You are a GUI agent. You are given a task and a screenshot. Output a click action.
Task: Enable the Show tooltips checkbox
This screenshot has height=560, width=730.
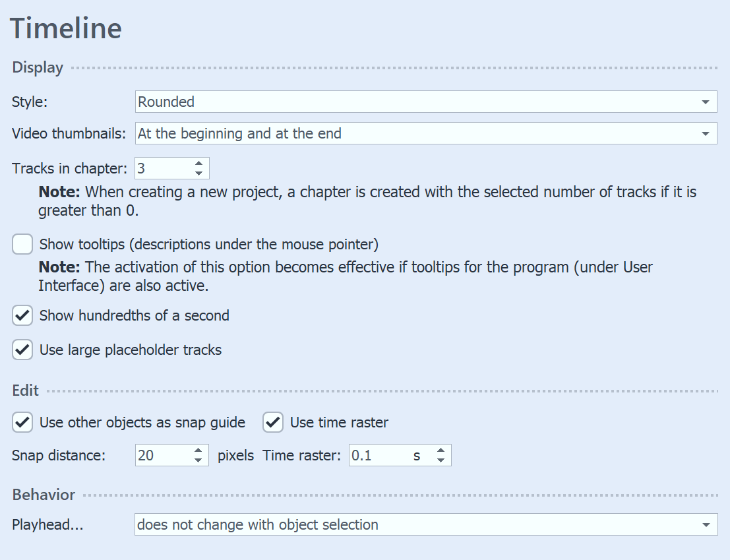(22, 244)
